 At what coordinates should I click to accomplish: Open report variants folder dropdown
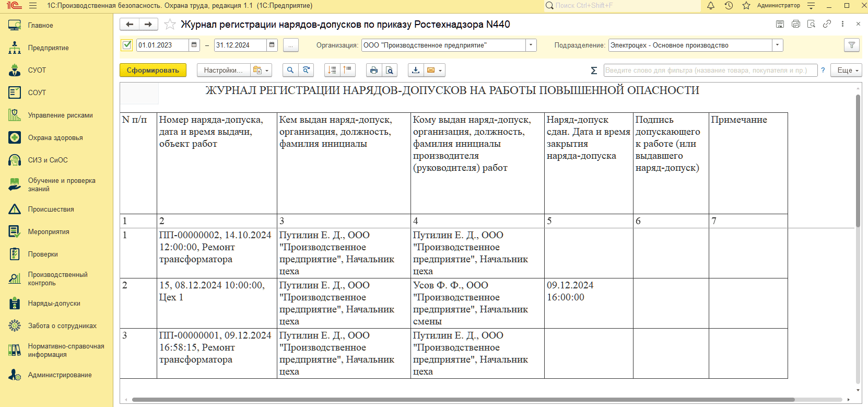tap(261, 70)
